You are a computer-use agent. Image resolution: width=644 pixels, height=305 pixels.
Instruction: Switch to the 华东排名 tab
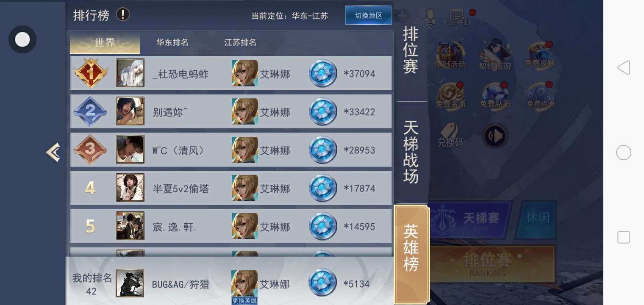tap(172, 42)
